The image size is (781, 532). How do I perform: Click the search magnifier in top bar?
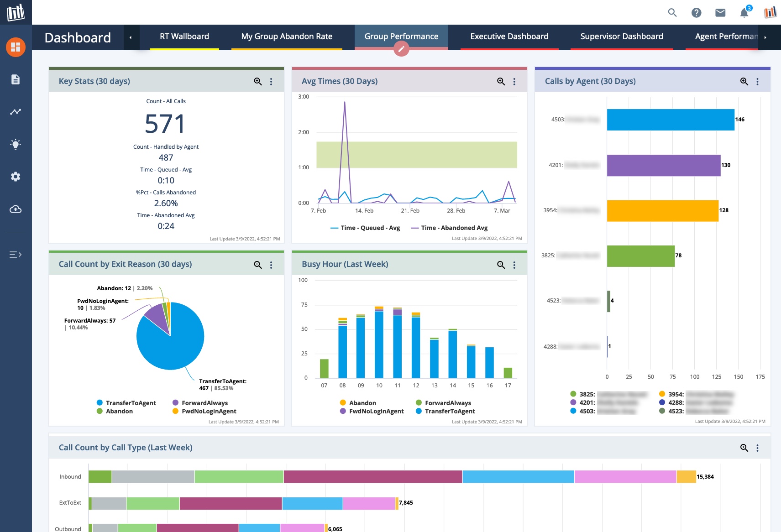672,12
